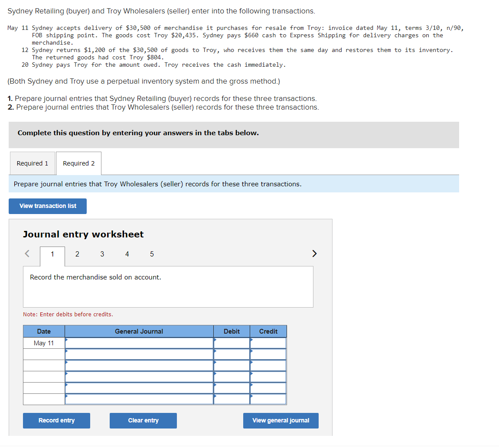Open journal entry worksheet tab 3
The image size is (499, 448).
[102, 254]
